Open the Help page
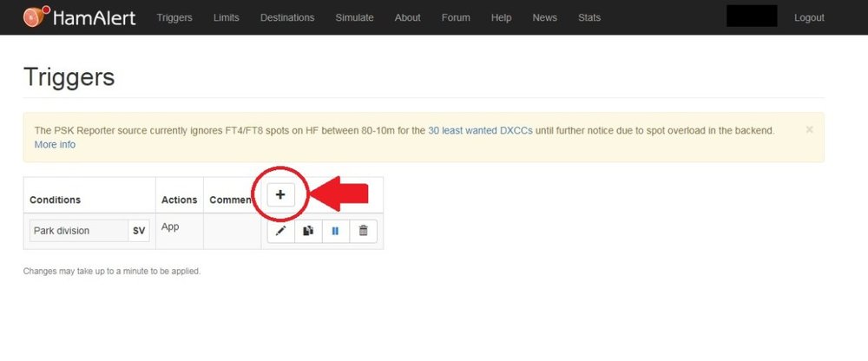 501,17
